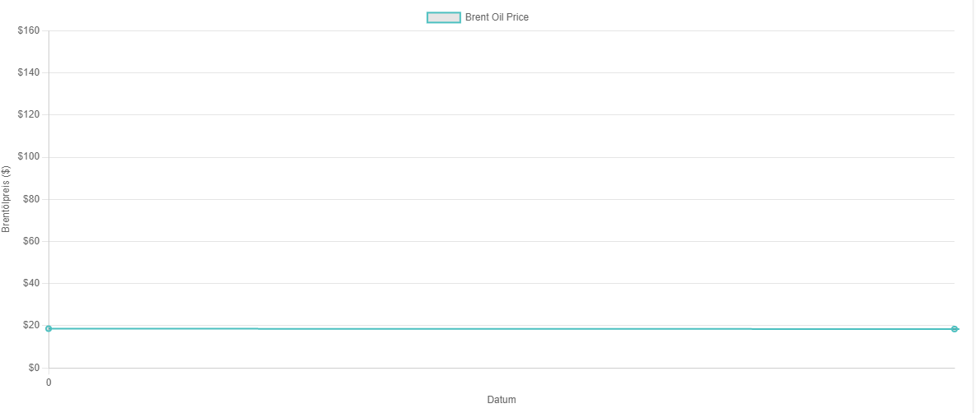
Task: Click the teal Brent price line
Action: (x=493, y=329)
